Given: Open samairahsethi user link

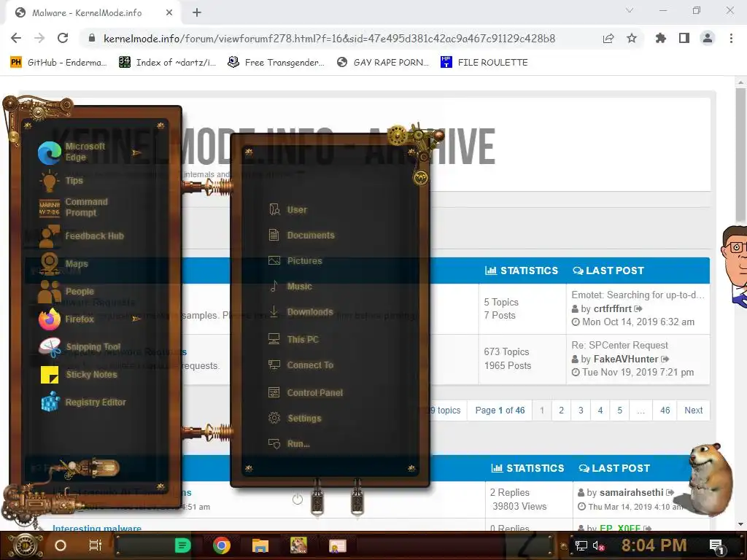Looking at the screenshot, I should pyautogui.click(x=631, y=492).
